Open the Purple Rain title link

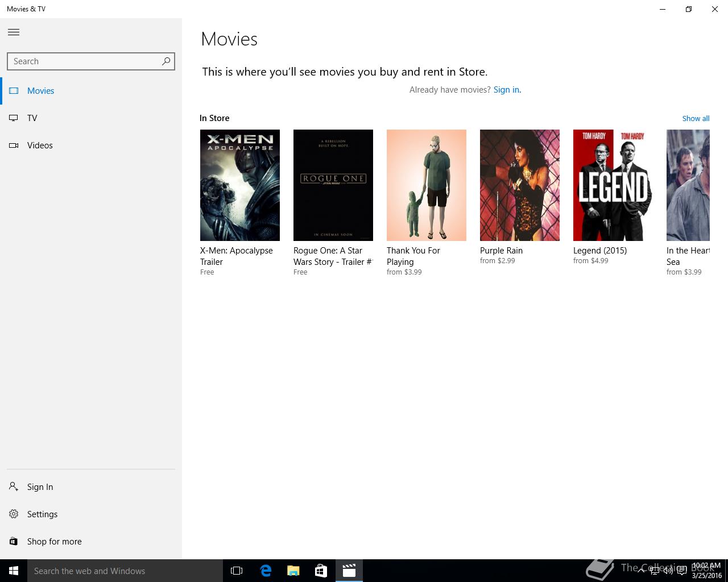pyautogui.click(x=501, y=251)
